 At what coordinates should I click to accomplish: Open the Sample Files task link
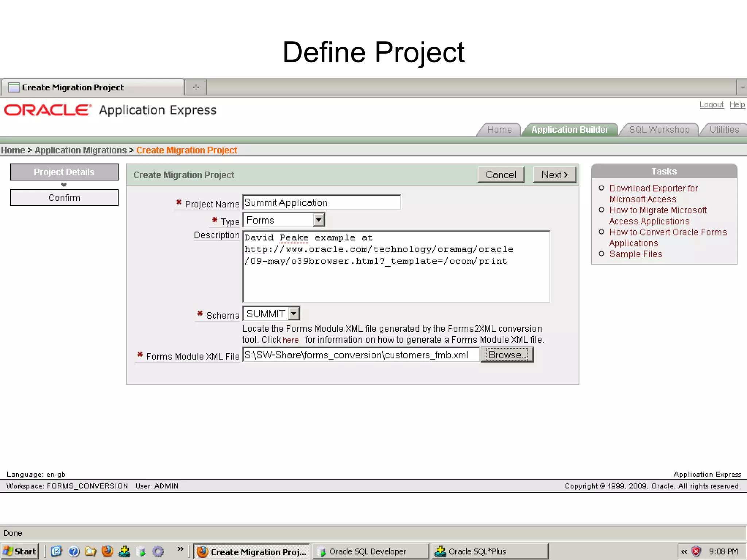point(636,254)
